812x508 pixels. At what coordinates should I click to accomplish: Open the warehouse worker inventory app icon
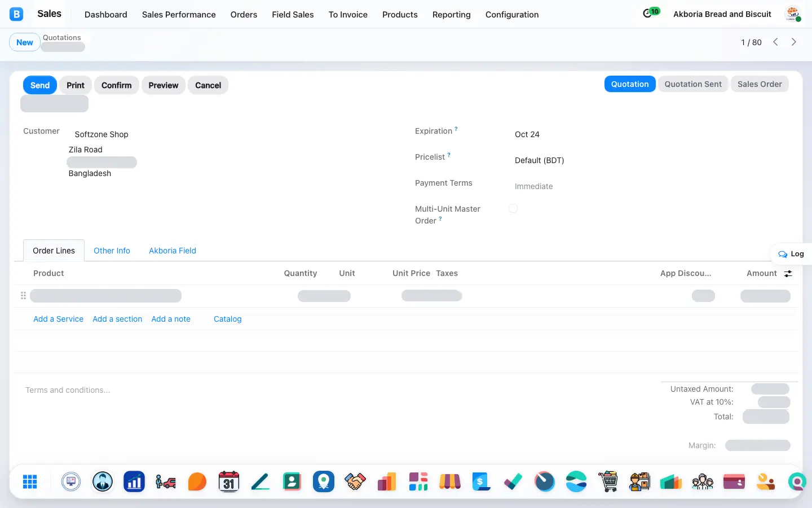(x=639, y=481)
